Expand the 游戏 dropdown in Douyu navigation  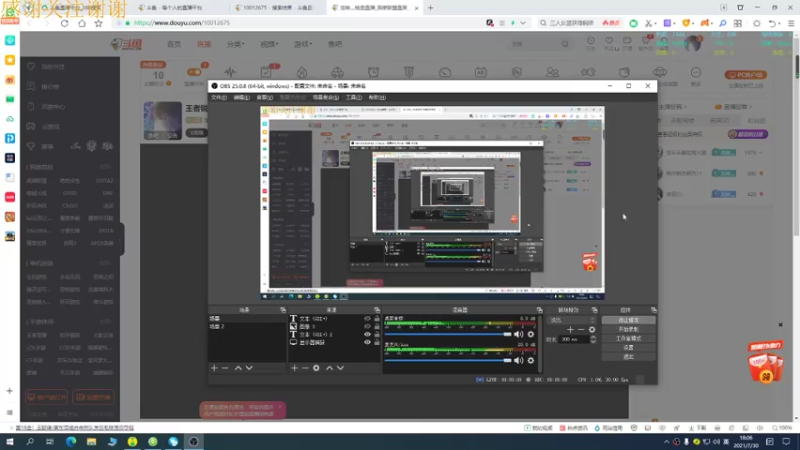[x=303, y=44]
